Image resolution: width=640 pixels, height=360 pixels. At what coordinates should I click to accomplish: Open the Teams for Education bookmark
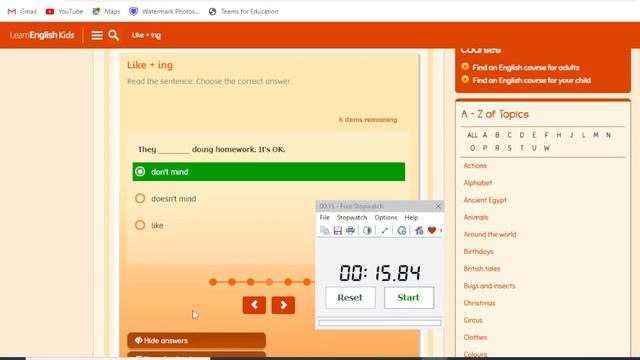coord(243,11)
